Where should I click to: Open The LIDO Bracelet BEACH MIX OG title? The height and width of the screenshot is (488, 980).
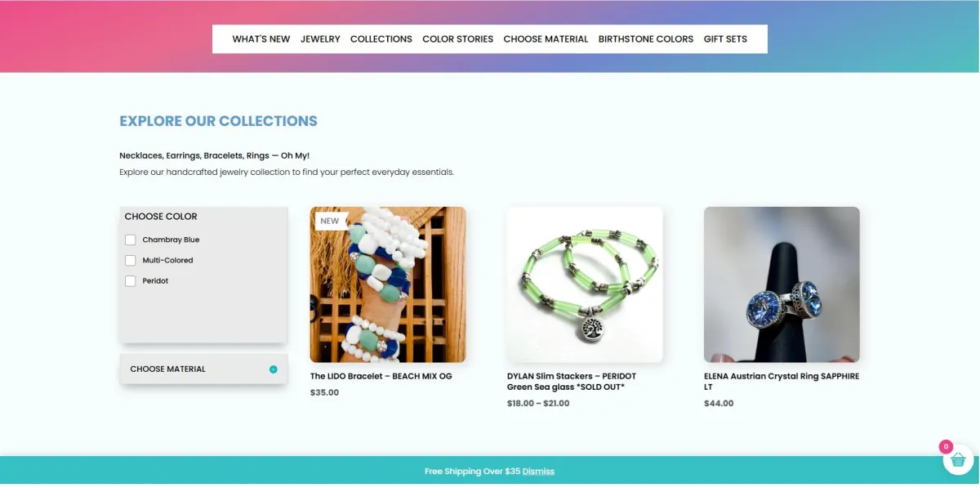click(x=381, y=376)
